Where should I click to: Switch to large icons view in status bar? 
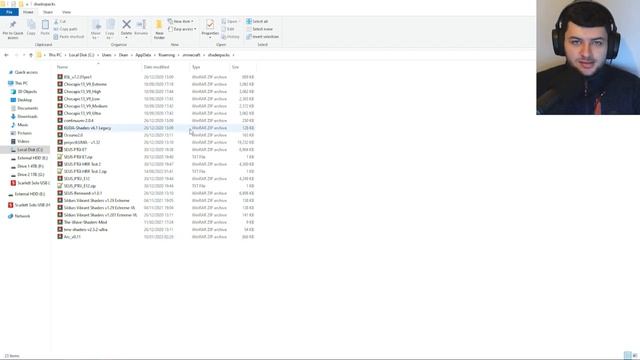click(x=635, y=356)
